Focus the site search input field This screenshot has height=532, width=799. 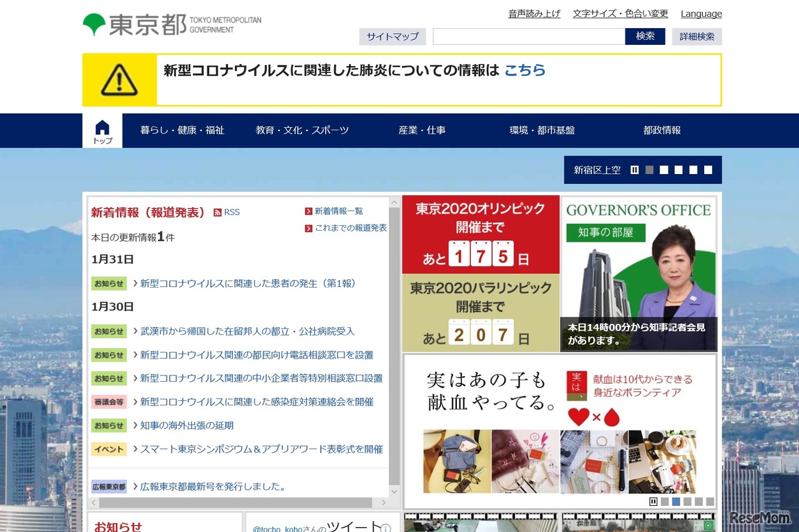coord(529,37)
